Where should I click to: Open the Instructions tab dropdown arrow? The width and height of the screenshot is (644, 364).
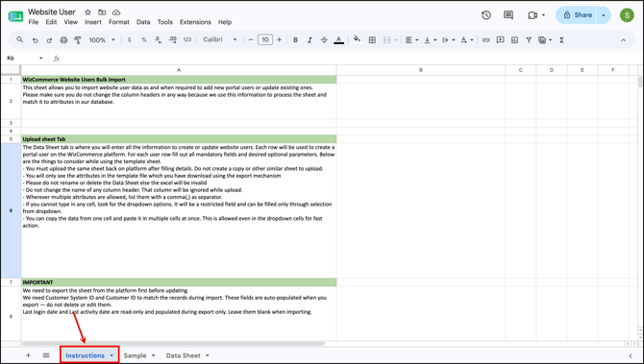pos(111,355)
